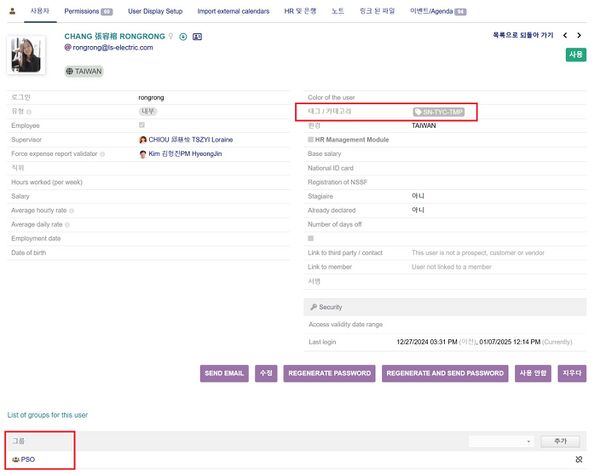Switch to the User Display Setup tab
The height and width of the screenshot is (473, 600).
156,11
